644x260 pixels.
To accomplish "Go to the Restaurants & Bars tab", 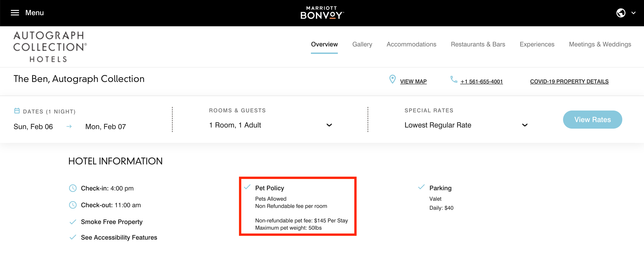I will click(478, 44).
